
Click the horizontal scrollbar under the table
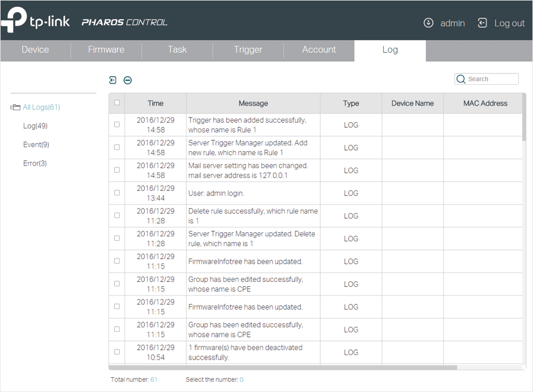coord(283,368)
